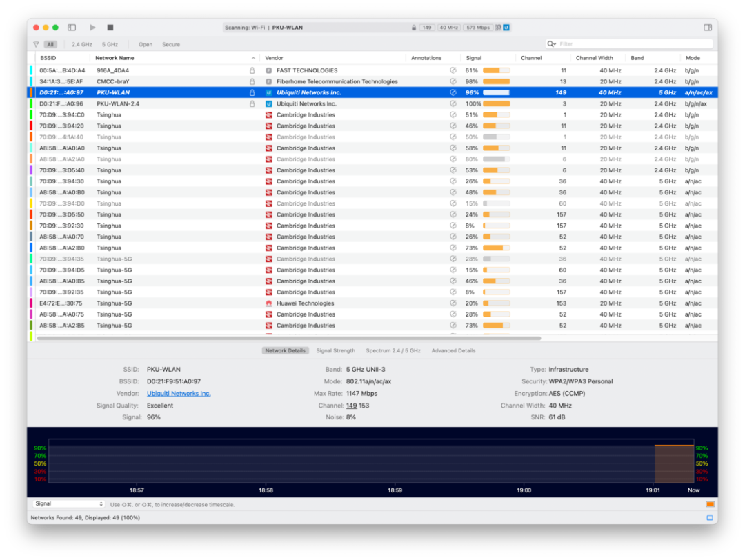Sort by Network Name column header
745x560 pixels.
pos(115,58)
